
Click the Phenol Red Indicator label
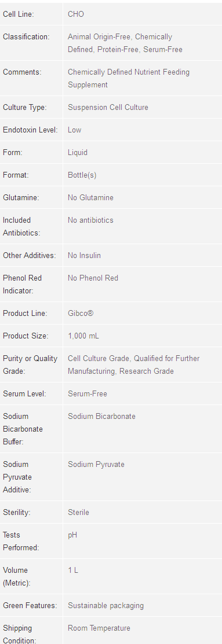click(22, 284)
